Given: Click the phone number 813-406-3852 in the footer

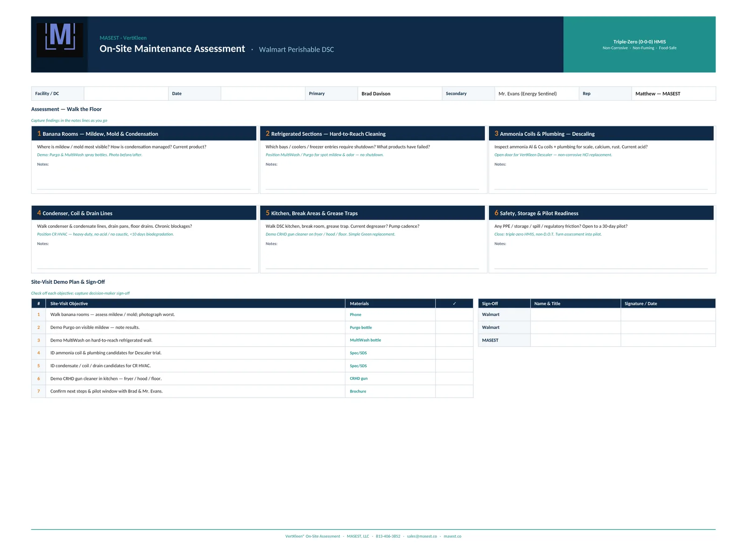Looking at the screenshot, I should 388,536.
